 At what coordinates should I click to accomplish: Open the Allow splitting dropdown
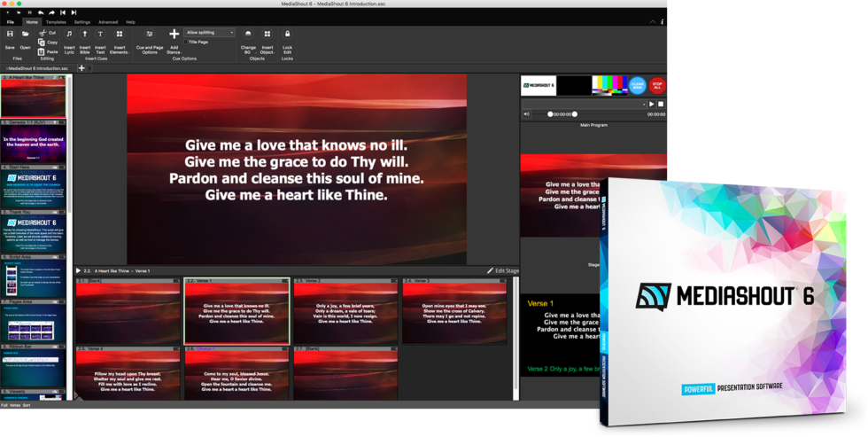209,33
